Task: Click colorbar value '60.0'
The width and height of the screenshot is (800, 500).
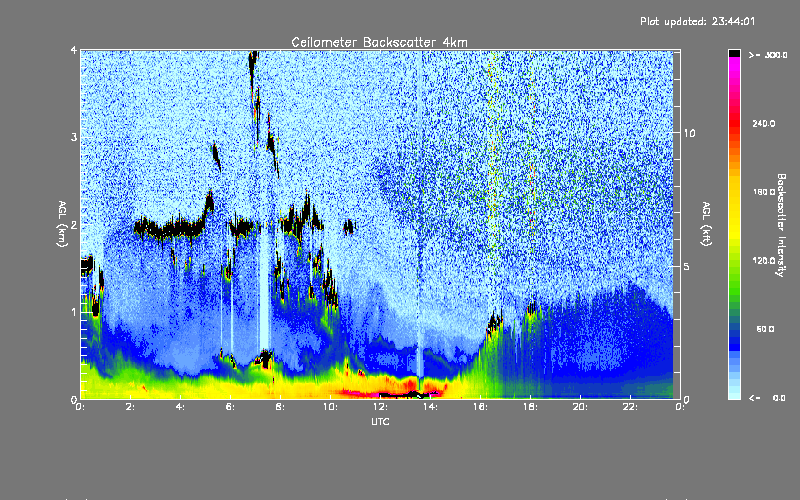Action: pyautogui.click(x=765, y=329)
